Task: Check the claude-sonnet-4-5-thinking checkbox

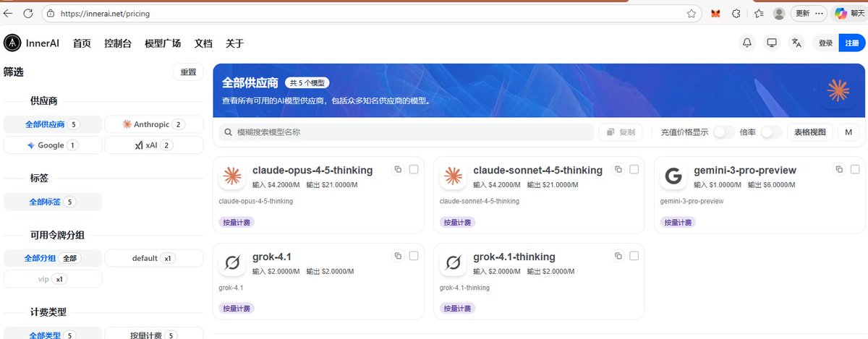Action: tap(634, 170)
